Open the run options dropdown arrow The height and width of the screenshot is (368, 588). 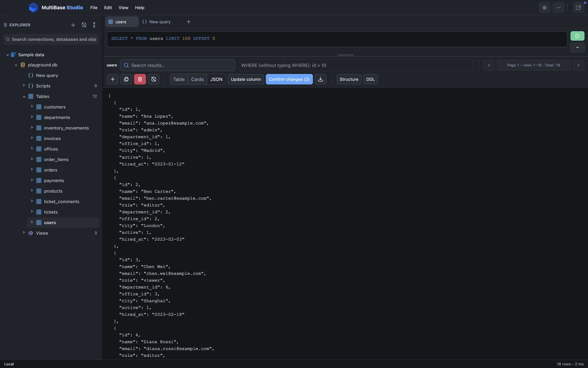(577, 47)
